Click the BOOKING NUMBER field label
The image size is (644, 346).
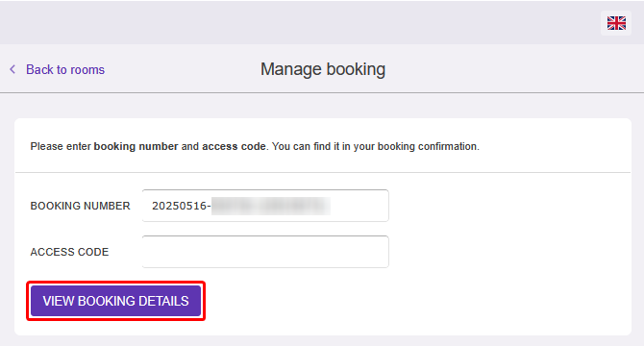tap(80, 206)
